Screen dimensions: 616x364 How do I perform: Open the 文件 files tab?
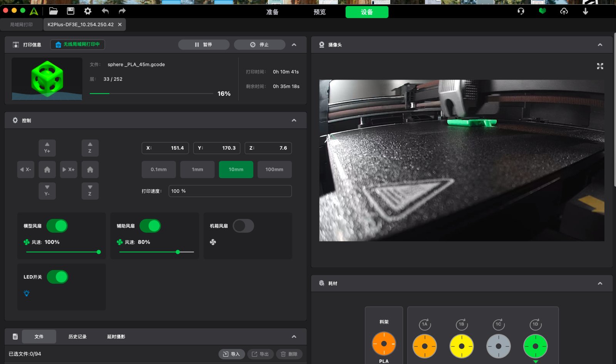coord(39,337)
